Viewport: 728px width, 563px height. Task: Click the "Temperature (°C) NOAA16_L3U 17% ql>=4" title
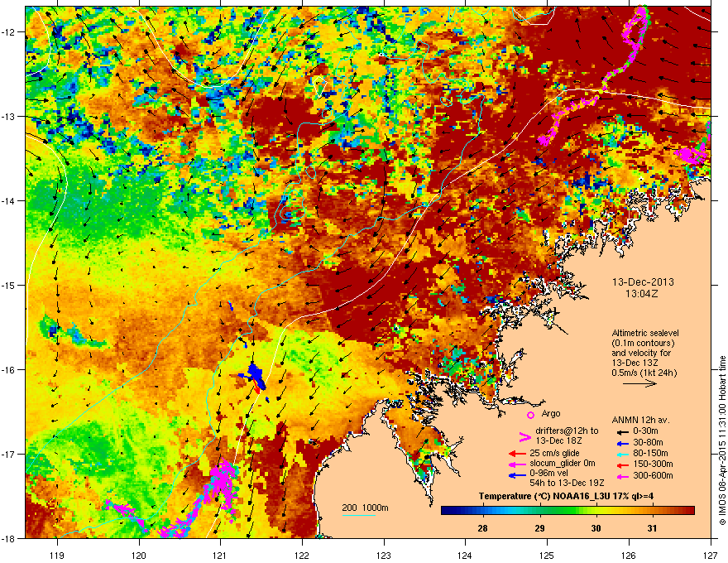[x=566, y=496]
